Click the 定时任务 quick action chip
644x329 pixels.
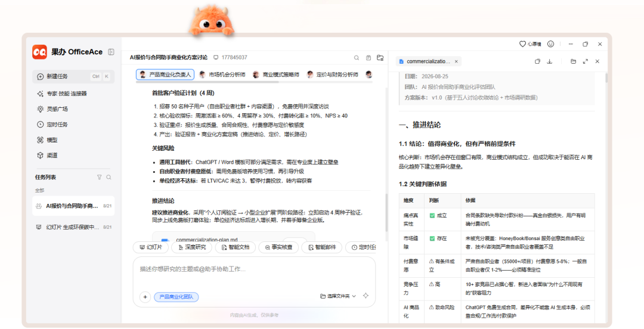coord(361,247)
